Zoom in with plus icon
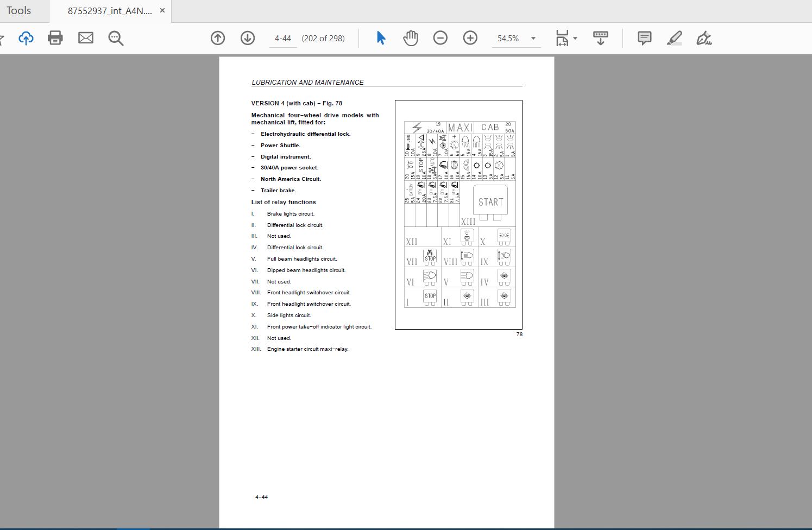Viewport: 812px width, 530px height. (470, 38)
